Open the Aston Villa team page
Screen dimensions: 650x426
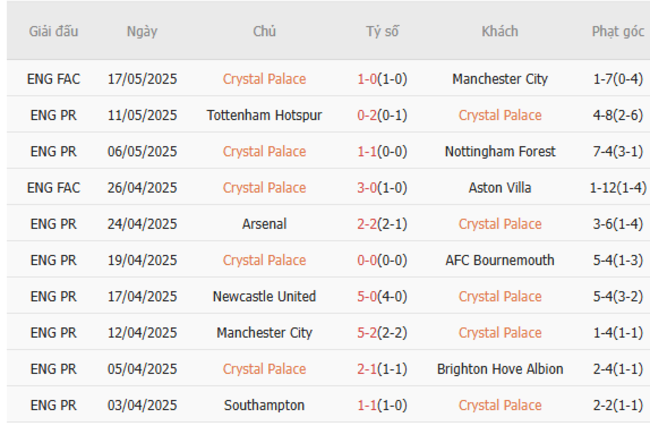tap(499, 188)
